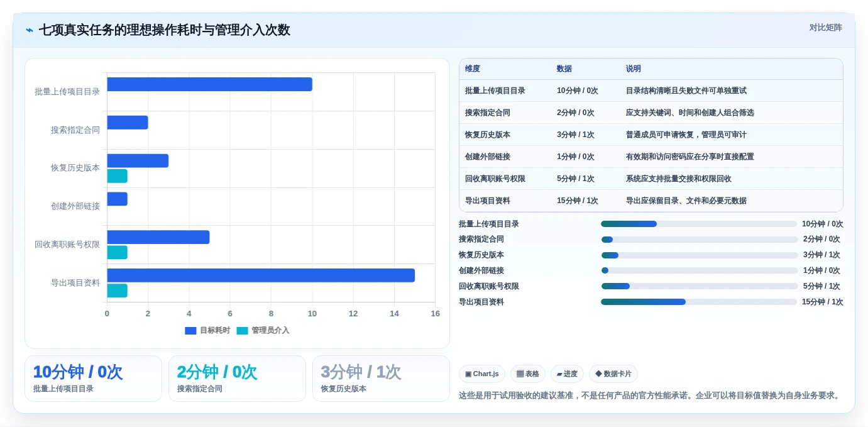Image resolution: width=868 pixels, height=427 pixels.
Task: Click the 10-minute blue bar for 批量上传项目目录
Action: coord(209,84)
